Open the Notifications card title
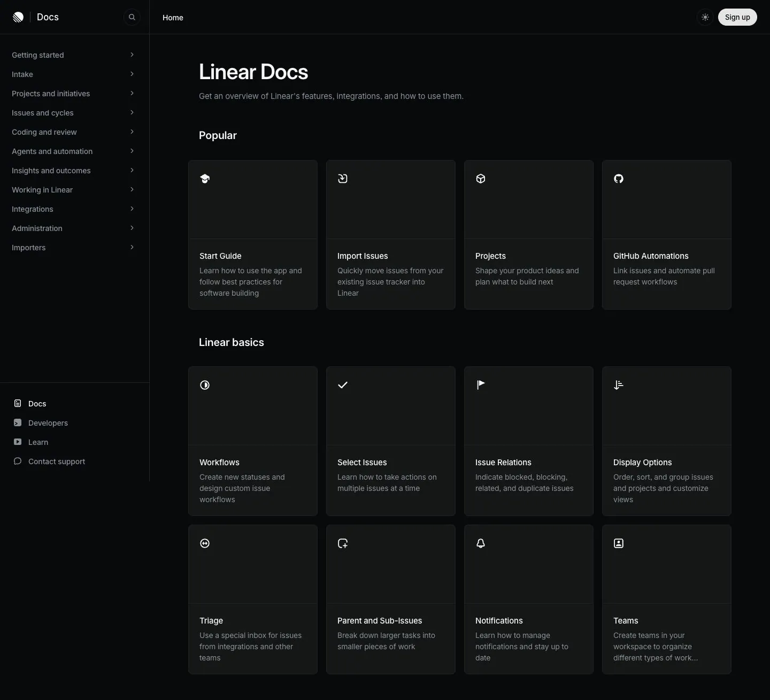Image resolution: width=770 pixels, height=700 pixels. coord(499,621)
